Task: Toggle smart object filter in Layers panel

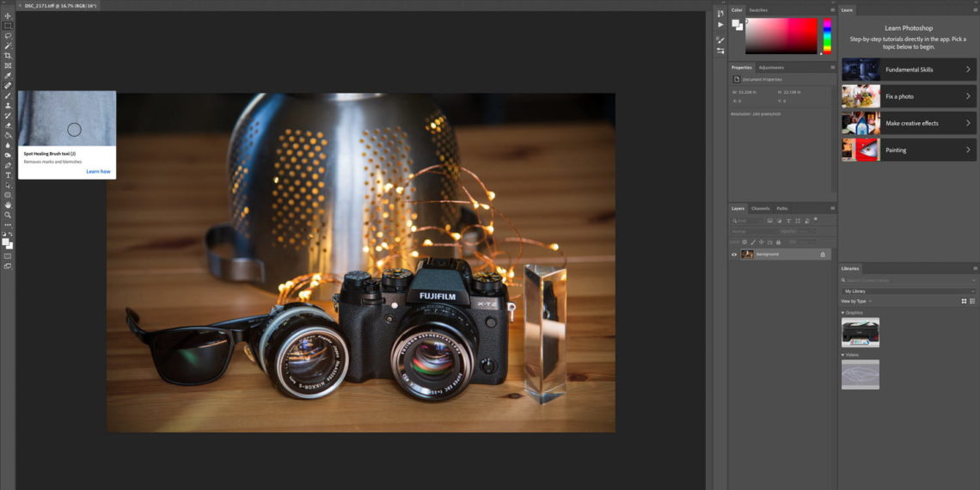Action: (x=806, y=221)
